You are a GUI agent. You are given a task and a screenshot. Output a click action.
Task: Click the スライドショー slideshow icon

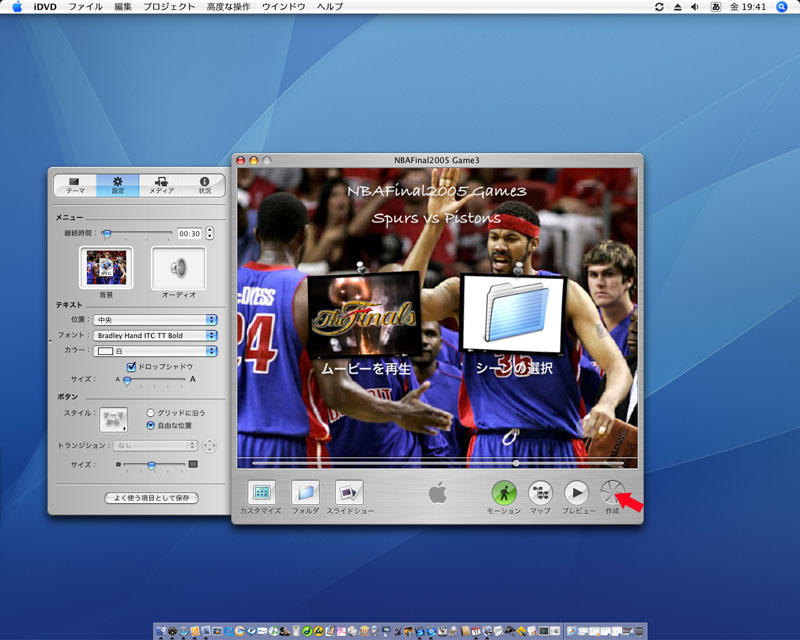[349, 492]
